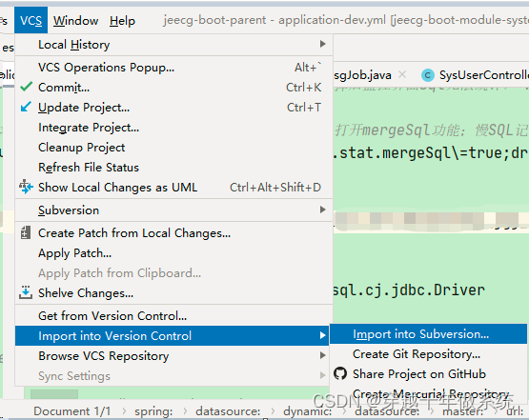Expand the Subversion submenu arrow
Viewport: 529px width, 420px height.
[x=322, y=210]
